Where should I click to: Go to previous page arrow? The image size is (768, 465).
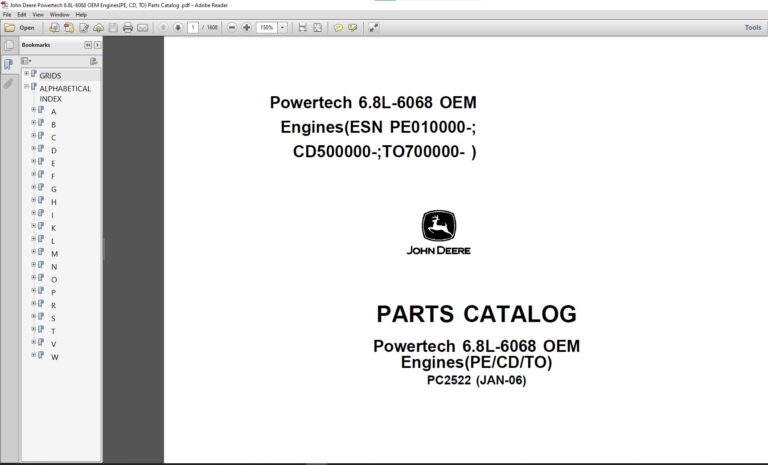[163, 28]
